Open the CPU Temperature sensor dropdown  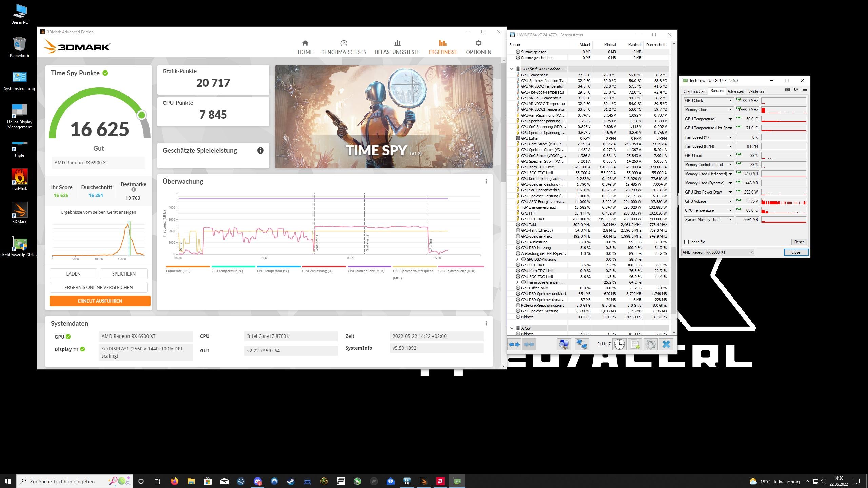coord(730,210)
